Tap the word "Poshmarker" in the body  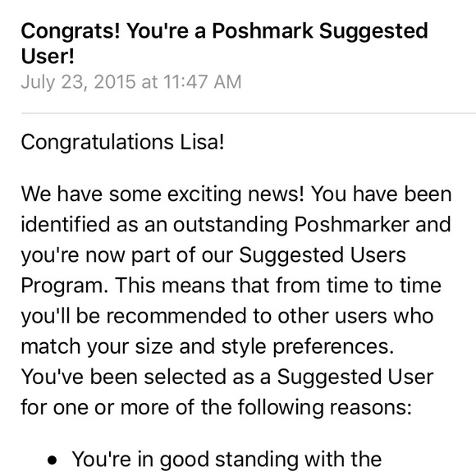(351, 225)
